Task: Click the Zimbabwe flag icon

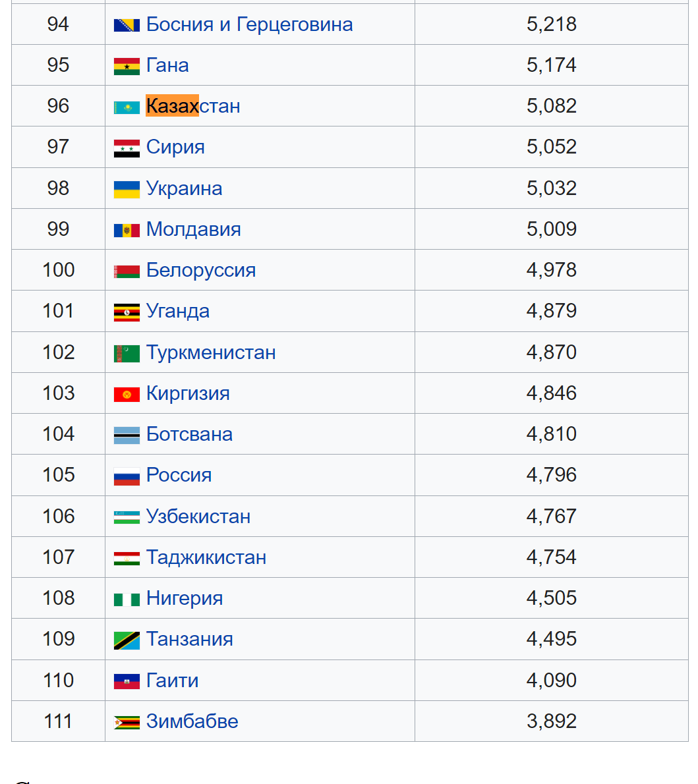Action: [x=127, y=723]
